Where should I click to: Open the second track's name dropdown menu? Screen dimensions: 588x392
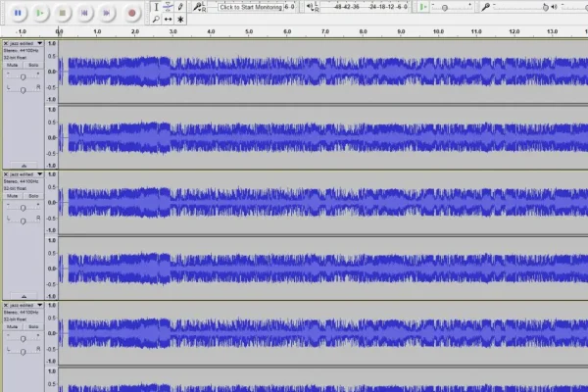(40, 174)
